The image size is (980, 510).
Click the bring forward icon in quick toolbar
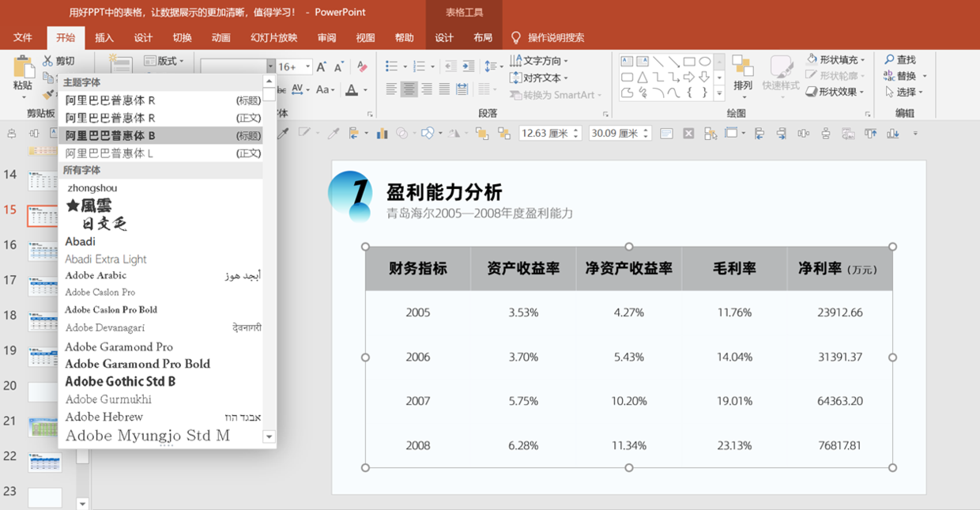[481, 134]
